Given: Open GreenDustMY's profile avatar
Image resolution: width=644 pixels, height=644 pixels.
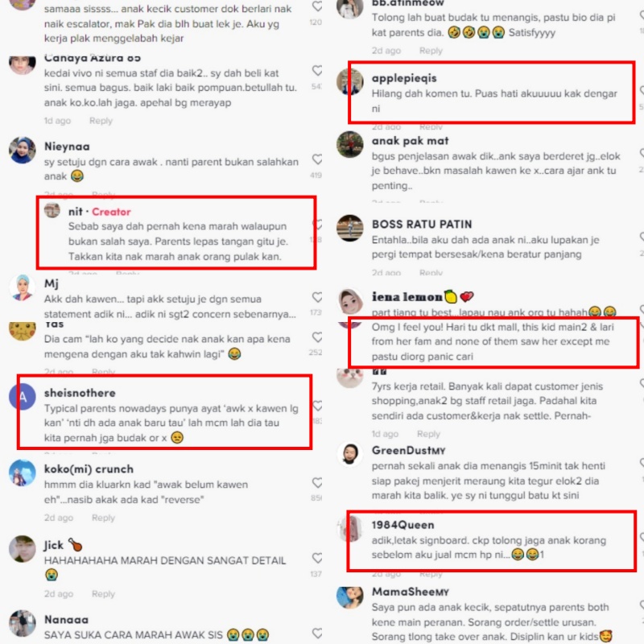Looking at the screenshot, I should tap(350, 454).
